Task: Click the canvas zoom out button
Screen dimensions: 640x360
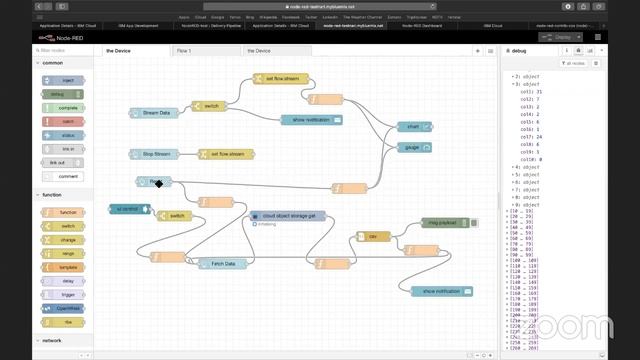Action: point(477,356)
